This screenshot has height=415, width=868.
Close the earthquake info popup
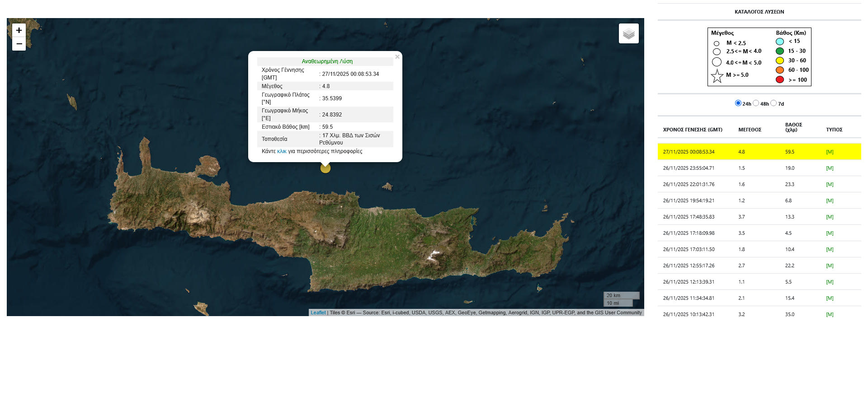[x=397, y=57]
